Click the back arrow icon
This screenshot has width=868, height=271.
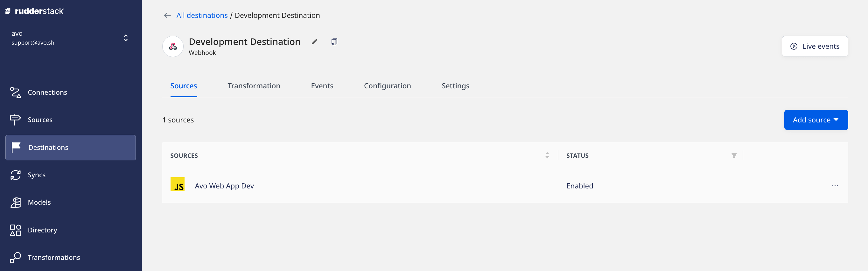click(167, 16)
